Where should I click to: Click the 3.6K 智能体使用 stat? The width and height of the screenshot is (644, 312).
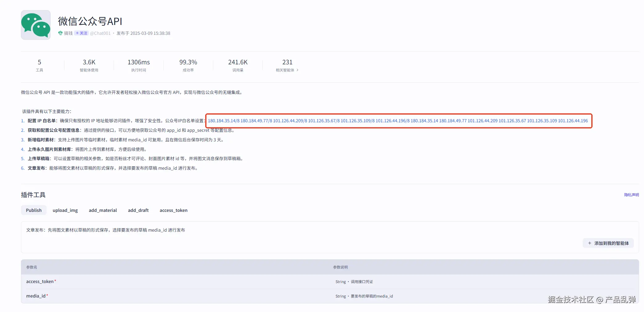pos(89,66)
